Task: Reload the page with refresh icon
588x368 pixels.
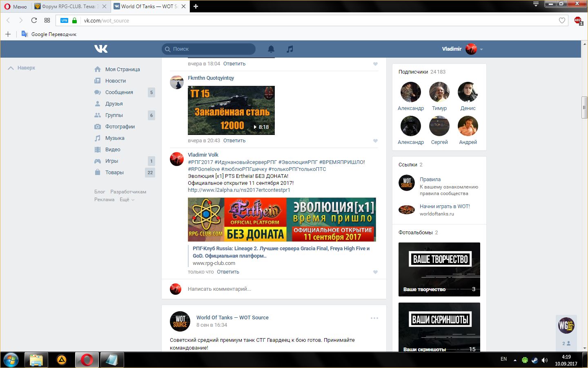Action: tap(34, 20)
